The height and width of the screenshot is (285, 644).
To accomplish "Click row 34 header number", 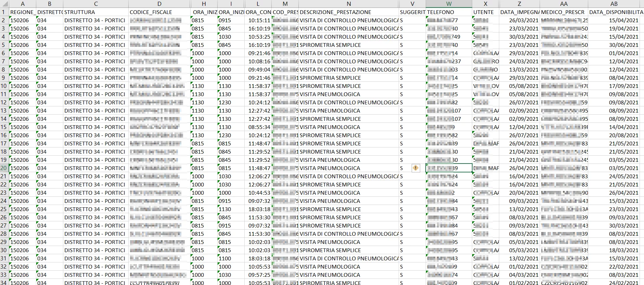I will (4, 283).
